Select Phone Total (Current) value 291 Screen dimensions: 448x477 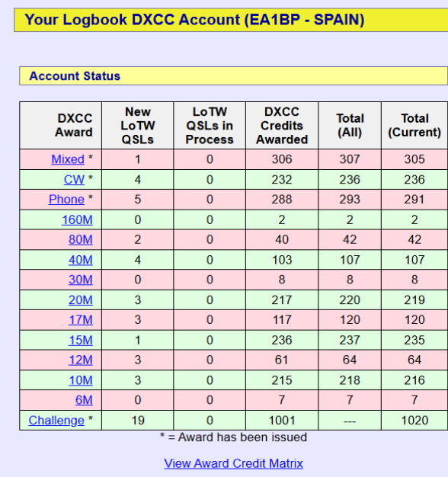414,199
